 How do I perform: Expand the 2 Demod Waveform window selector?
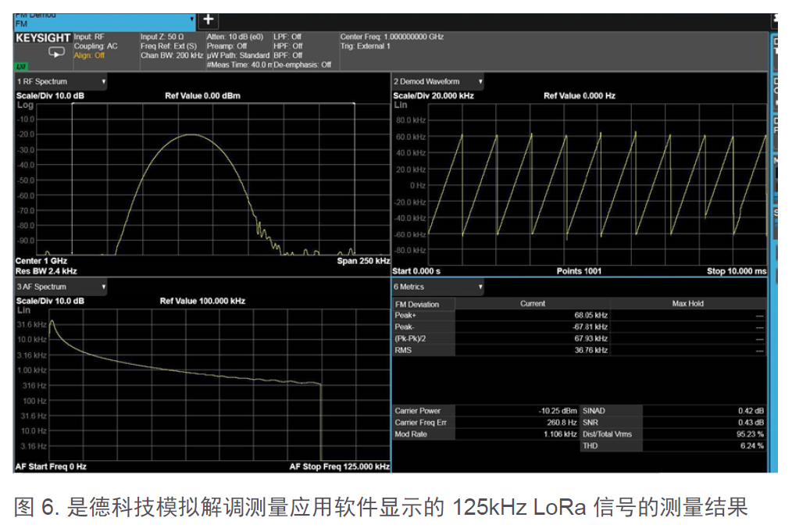[x=480, y=81]
